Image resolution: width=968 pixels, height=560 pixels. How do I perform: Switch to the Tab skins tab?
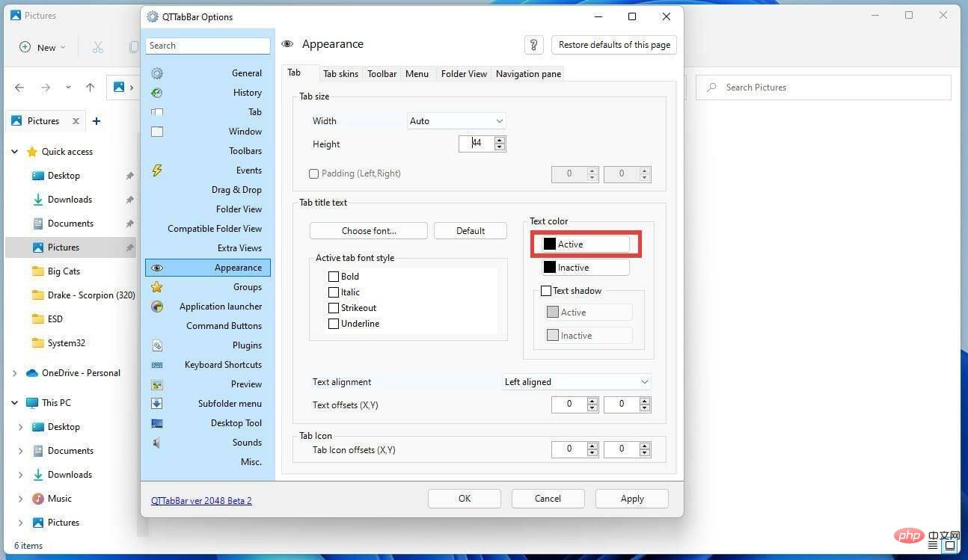point(340,74)
